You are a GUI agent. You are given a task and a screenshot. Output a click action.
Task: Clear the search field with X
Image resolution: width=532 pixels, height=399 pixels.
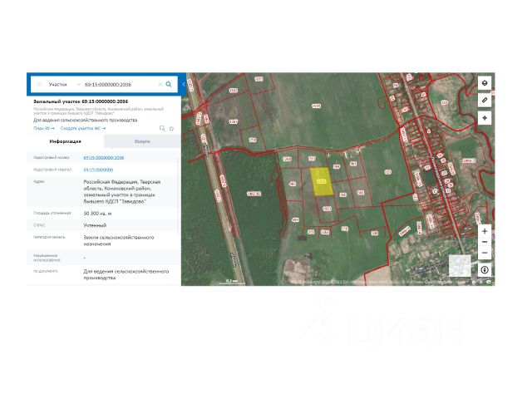coord(160,85)
